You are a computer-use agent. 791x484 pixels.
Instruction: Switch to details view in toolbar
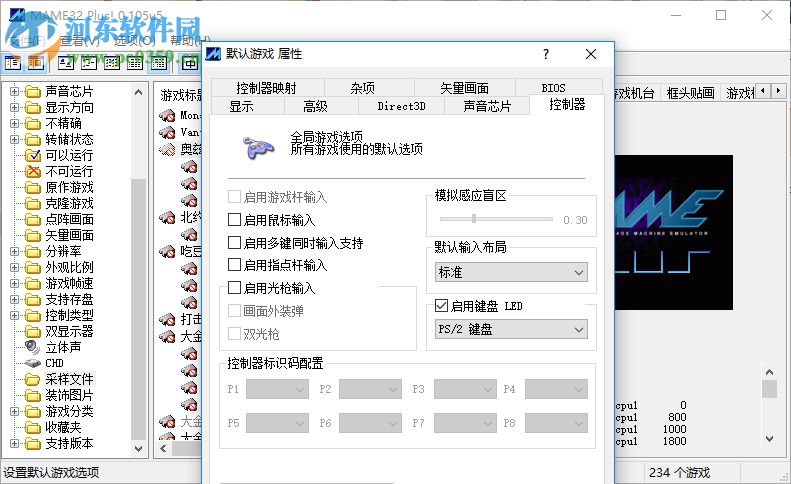tap(135, 63)
